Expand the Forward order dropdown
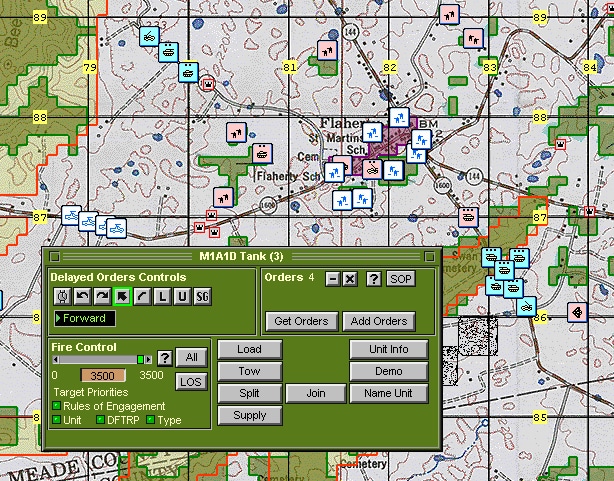The height and width of the screenshot is (481, 614). pyautogui.click(x=57, y=318)
